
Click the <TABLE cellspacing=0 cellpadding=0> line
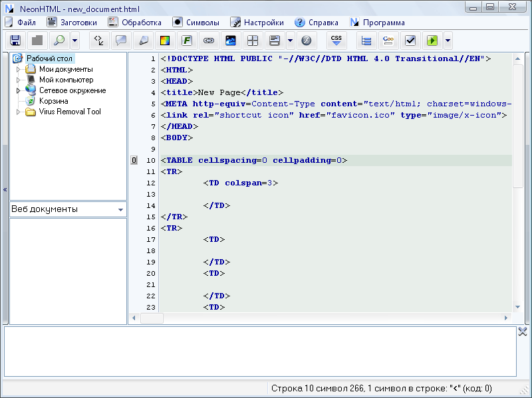(x=254, y=160)
